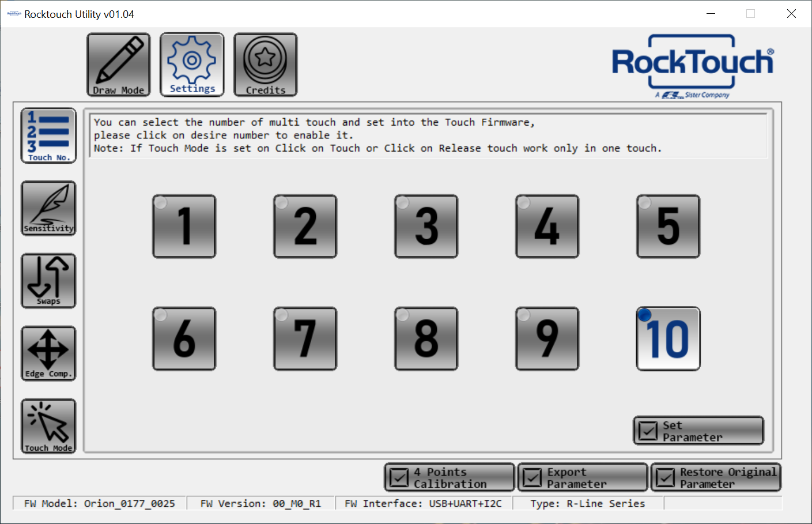Select 2 touch points

click(305, 226)
